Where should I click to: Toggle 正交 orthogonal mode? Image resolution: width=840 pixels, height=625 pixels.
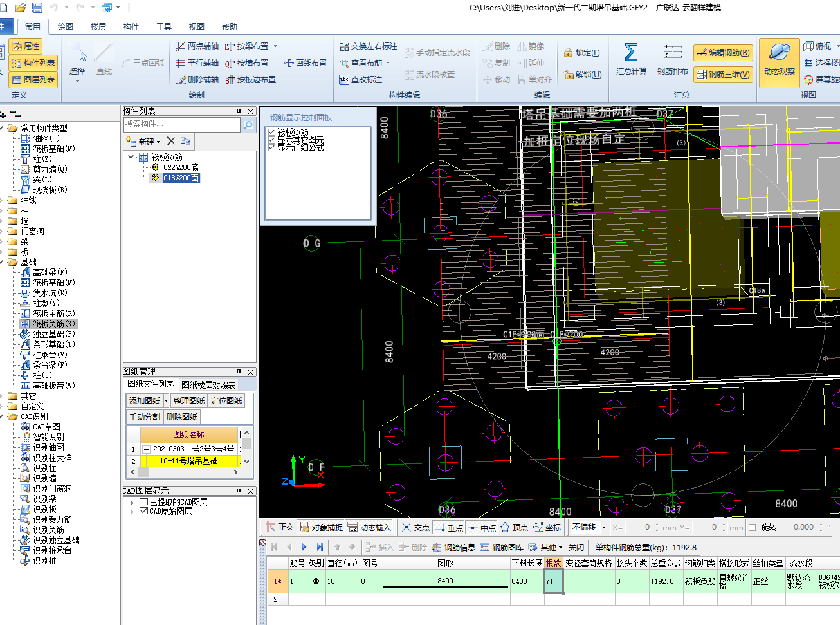(x=280, y=528)
